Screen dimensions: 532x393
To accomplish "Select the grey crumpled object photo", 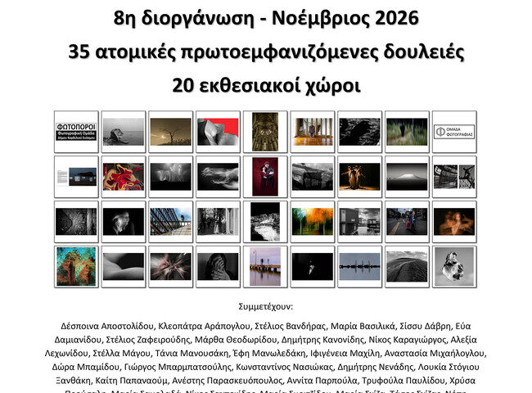I will pyautogui.click(x=454, y=267).
